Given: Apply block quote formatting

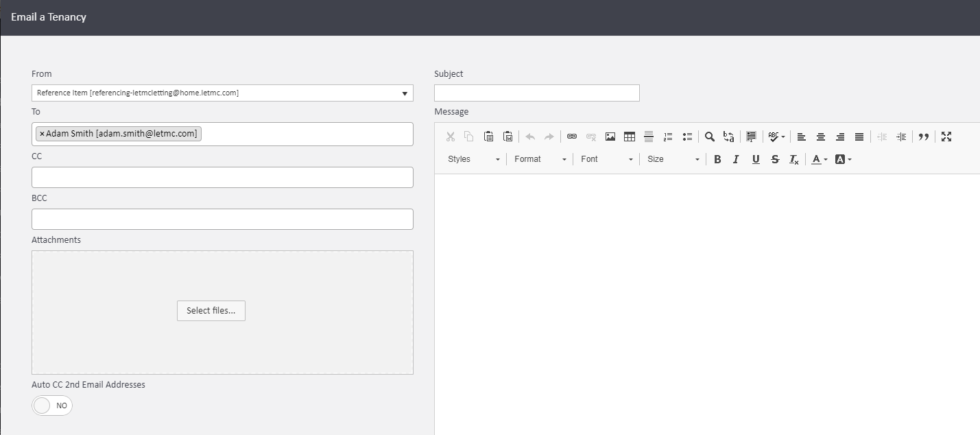Looking at the screenshot, I should coord(924,137).
